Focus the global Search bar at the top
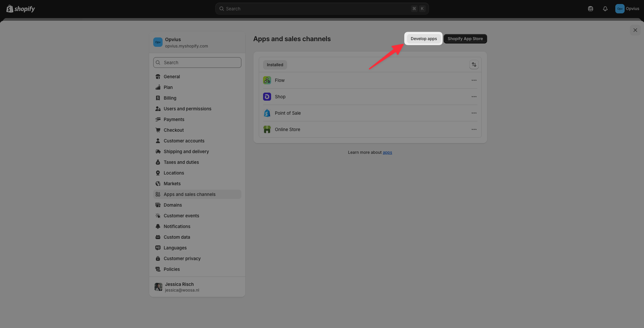This screenshot has height=328, width=644. pos(322,9)
